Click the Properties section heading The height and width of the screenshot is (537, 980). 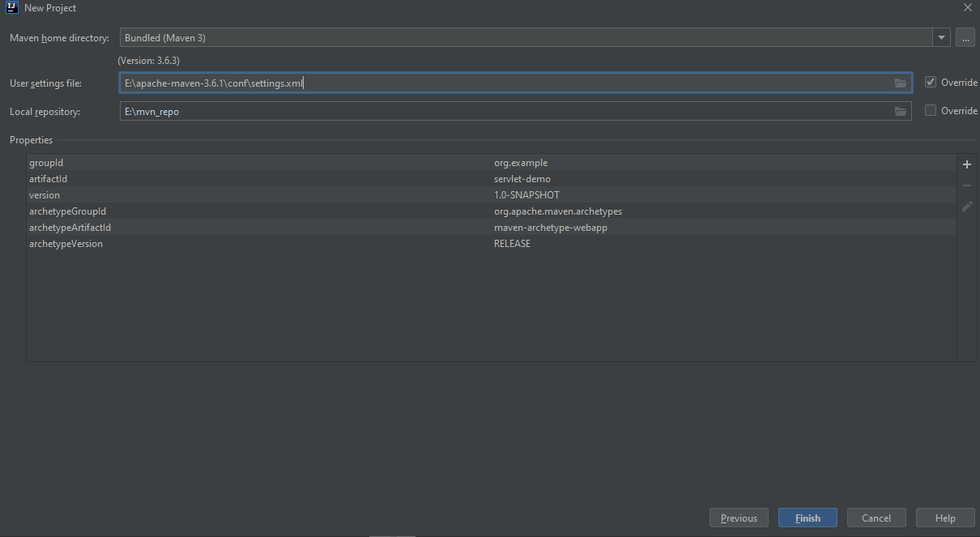pyautogui.click(x=31, y=140)
